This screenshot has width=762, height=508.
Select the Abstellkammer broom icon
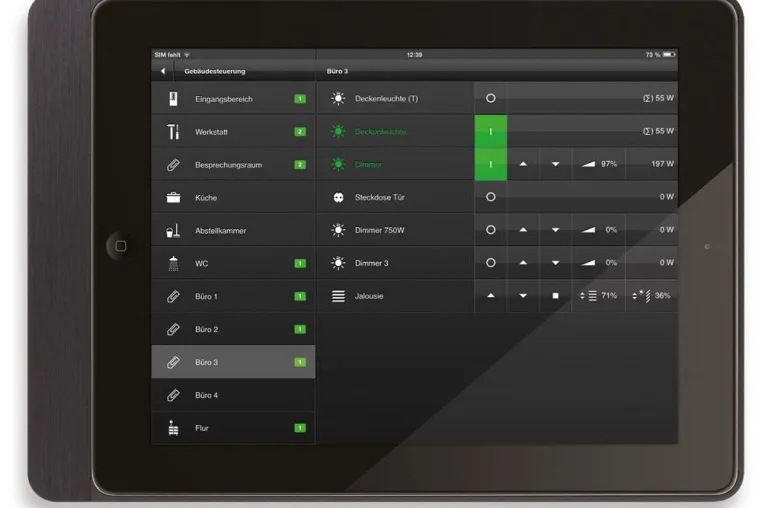(173, 230)
